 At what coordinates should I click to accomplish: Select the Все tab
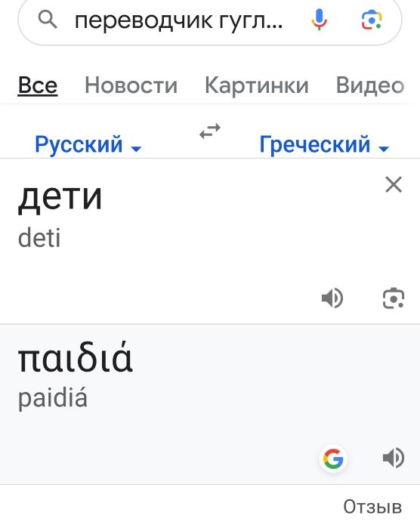[38, 85]
